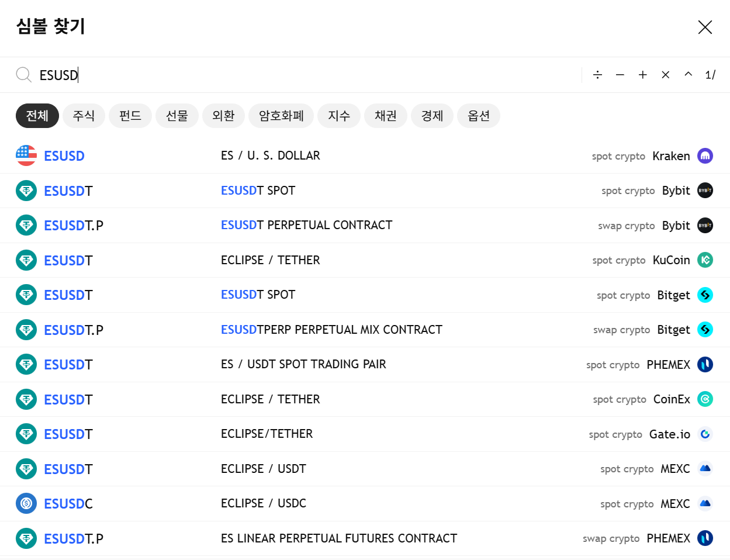Insert the plus operator symbol

tap(643, 75)
